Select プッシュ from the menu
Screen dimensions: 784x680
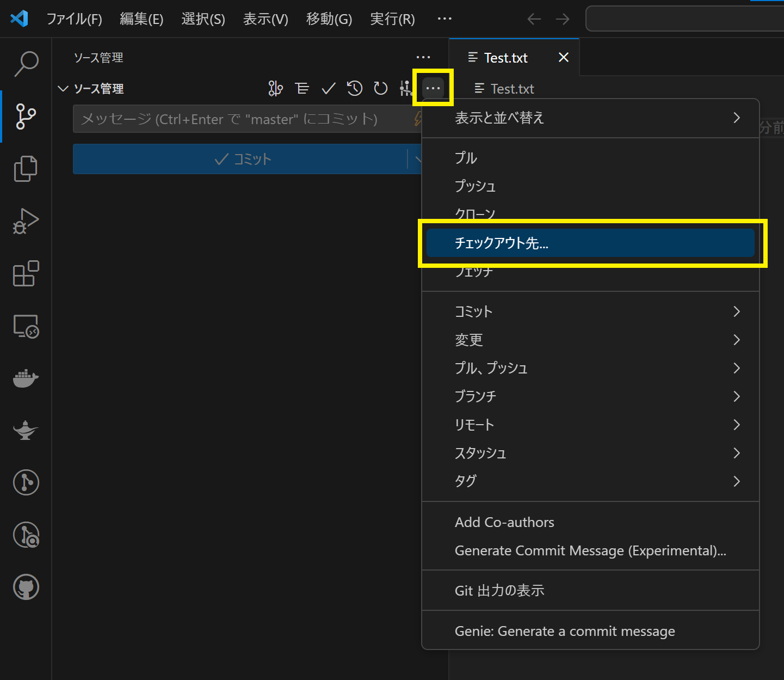(590, 186)
